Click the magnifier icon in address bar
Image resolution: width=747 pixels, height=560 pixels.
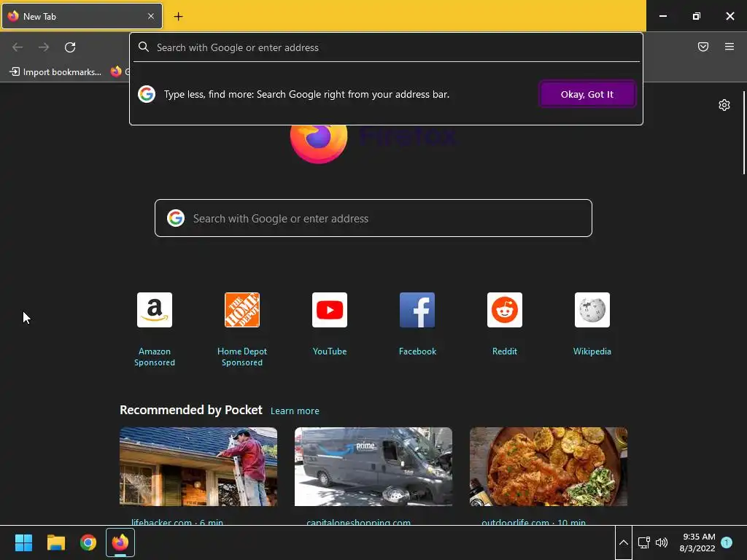[144, 47]
